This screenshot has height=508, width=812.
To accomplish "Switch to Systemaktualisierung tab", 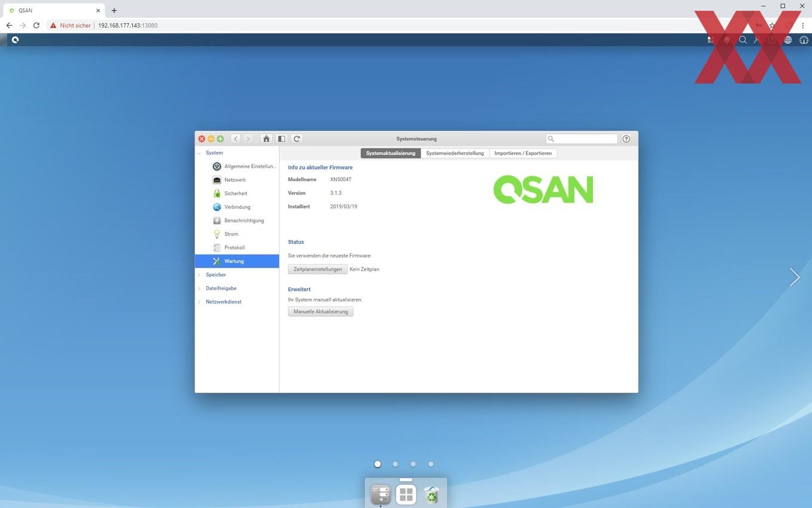I will (390, 153).
